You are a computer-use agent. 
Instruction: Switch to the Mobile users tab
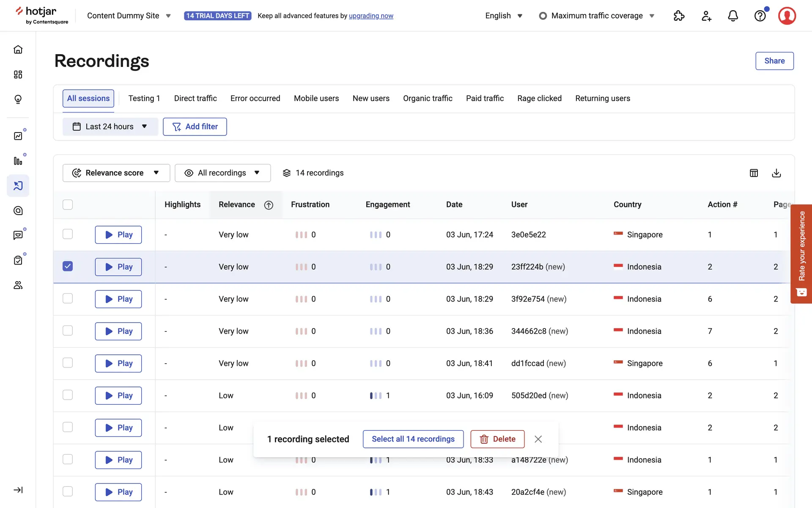point(316,98)
